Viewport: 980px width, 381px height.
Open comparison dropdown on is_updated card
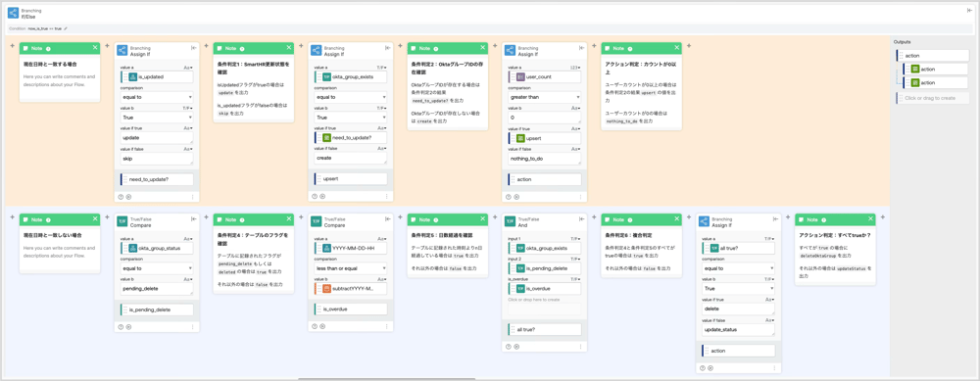(156, 97)
